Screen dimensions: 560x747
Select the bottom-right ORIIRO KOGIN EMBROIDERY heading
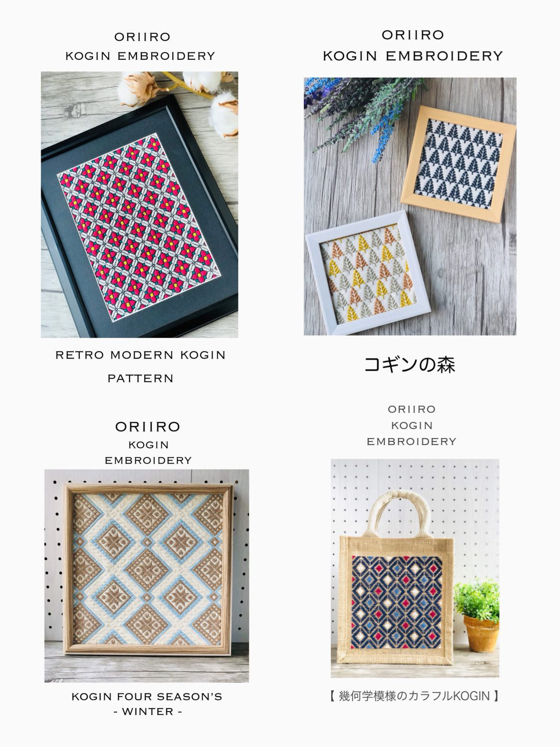(x=412, y=425)
